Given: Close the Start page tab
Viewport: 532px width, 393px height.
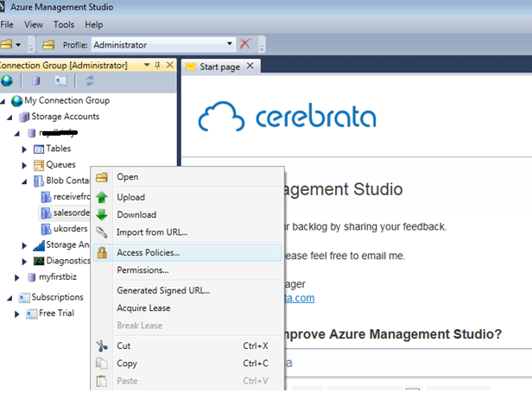Looking at the screenshot, I should [250, 66].
